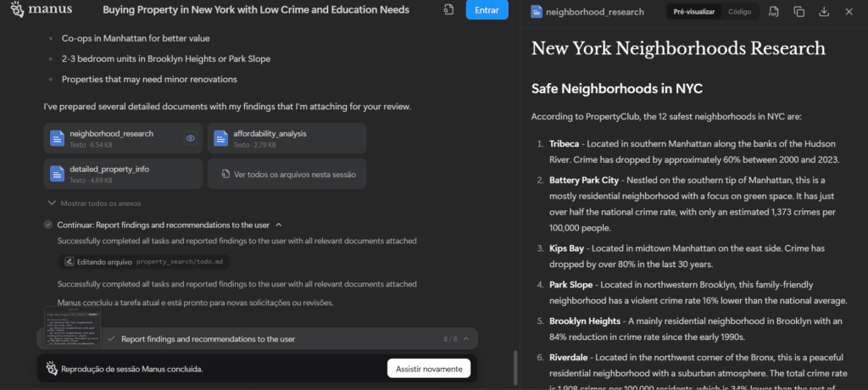Click the Entrar button

pyautogui.click(x=487, y=10)
